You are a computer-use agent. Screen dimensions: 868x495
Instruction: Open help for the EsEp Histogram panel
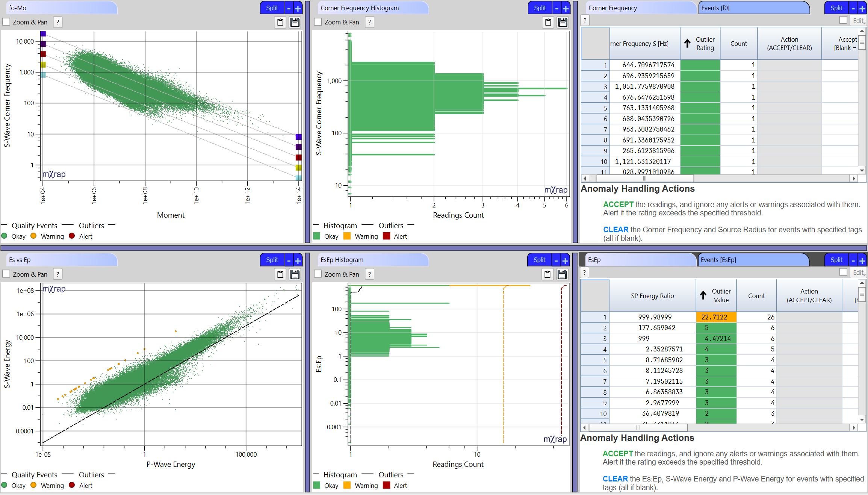369,274
